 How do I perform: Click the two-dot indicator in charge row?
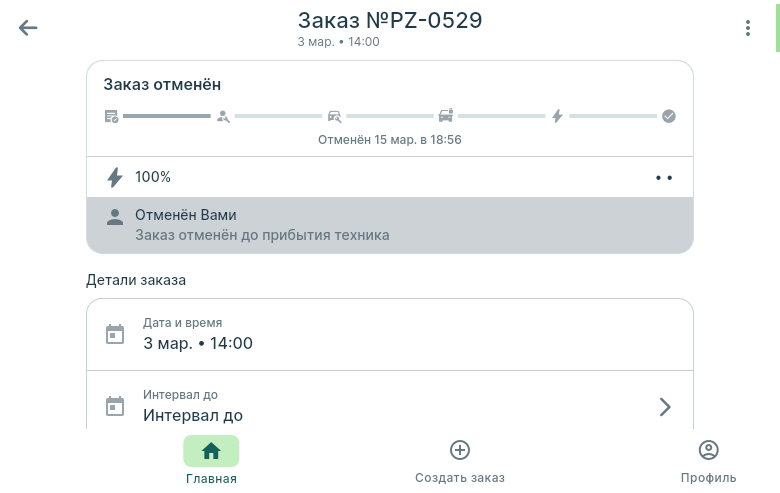point(664,178)
